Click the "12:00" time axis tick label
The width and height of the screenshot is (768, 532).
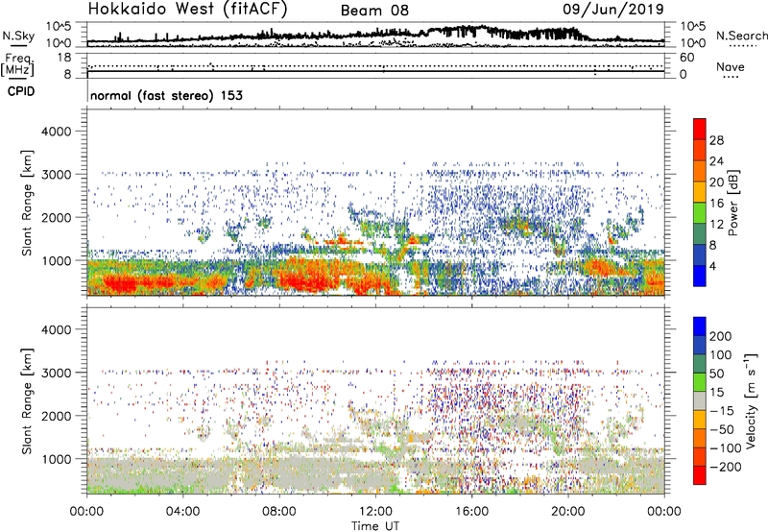(x=375, y=512)
